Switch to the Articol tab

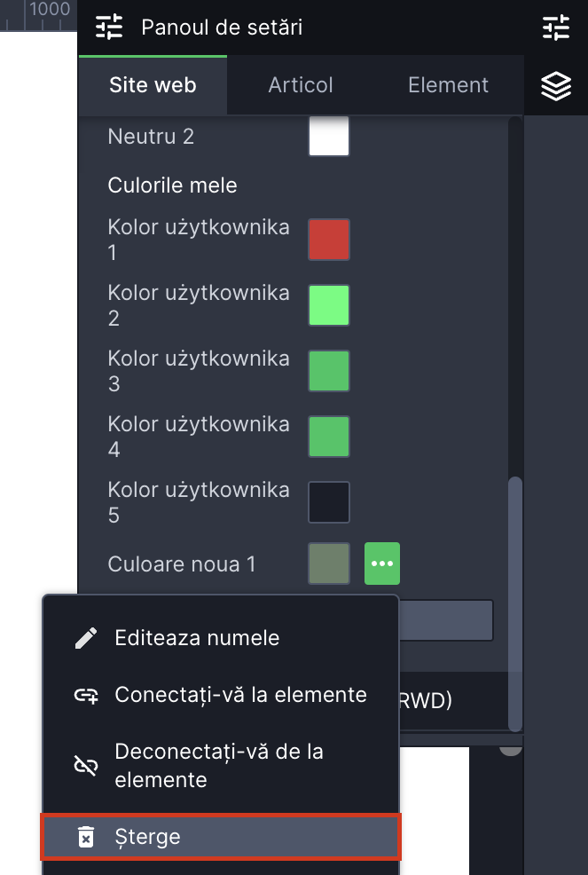tap(301, 86)
